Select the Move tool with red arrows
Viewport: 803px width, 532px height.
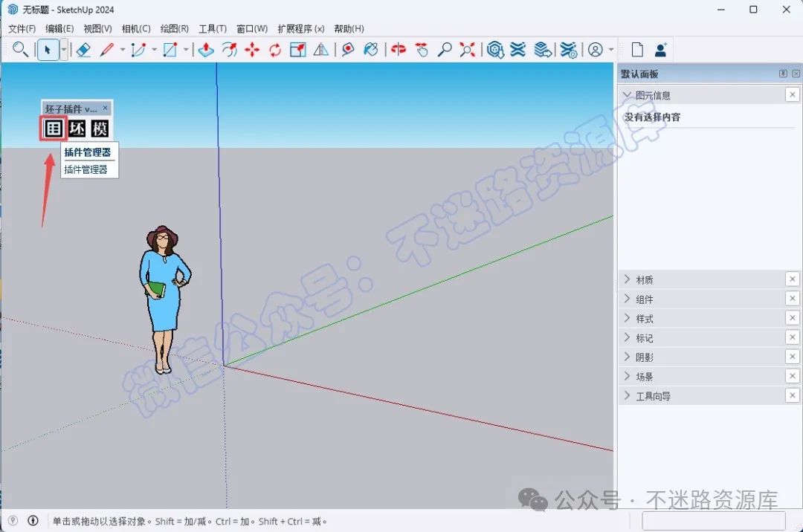coord(252,50)
